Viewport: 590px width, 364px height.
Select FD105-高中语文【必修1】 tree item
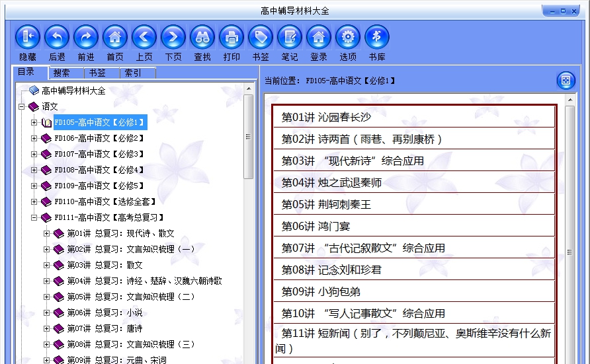(x=100, y=122)
